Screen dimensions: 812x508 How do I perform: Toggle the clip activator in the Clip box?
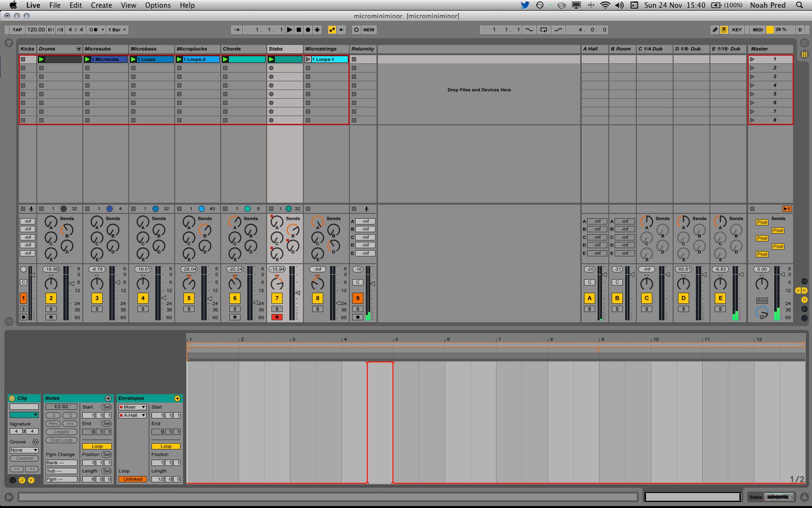[12, 398]
